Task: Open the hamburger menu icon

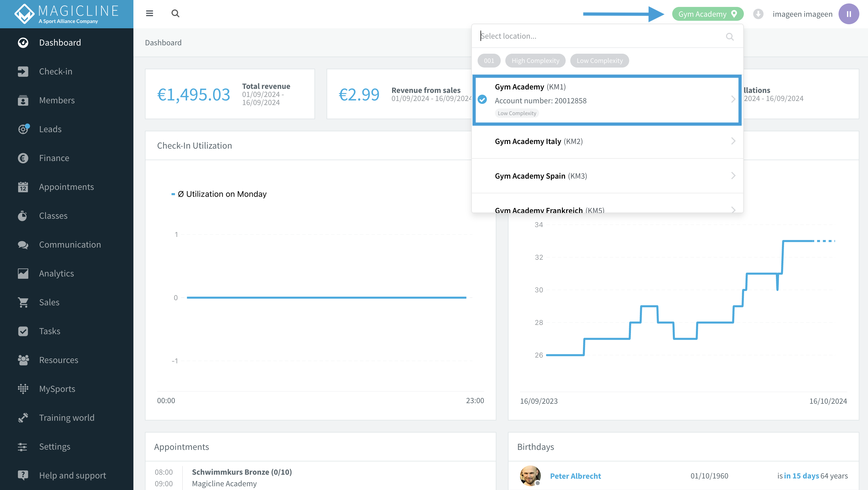Action: click(149, 14)
